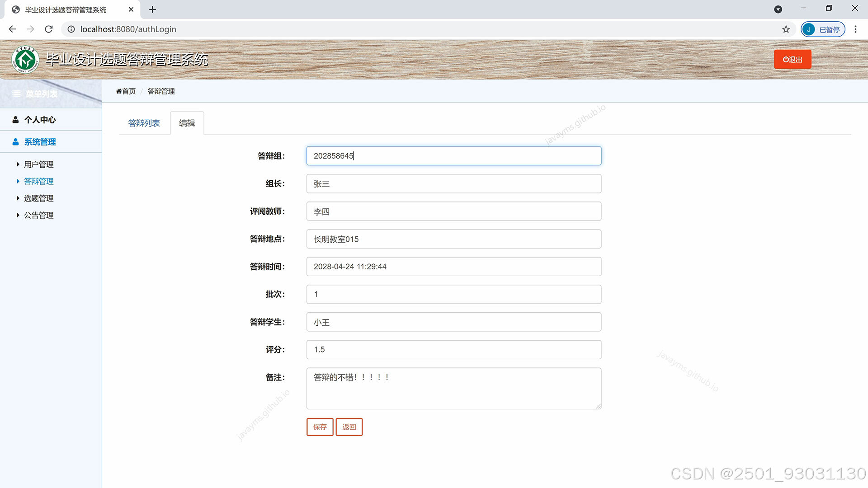This screenshot has height=488, width=868.
Task: Expand the 答辩管理 arrow
Action: click(18, 181)
